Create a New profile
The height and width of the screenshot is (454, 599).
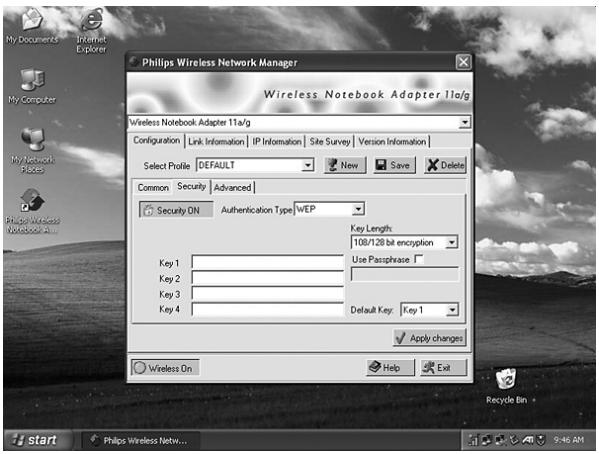pos(345,165)
